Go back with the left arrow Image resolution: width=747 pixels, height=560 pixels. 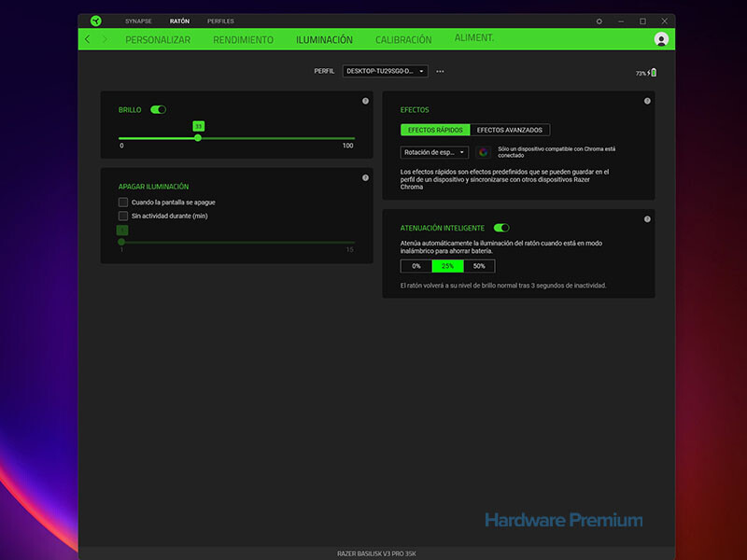(87, 39)
